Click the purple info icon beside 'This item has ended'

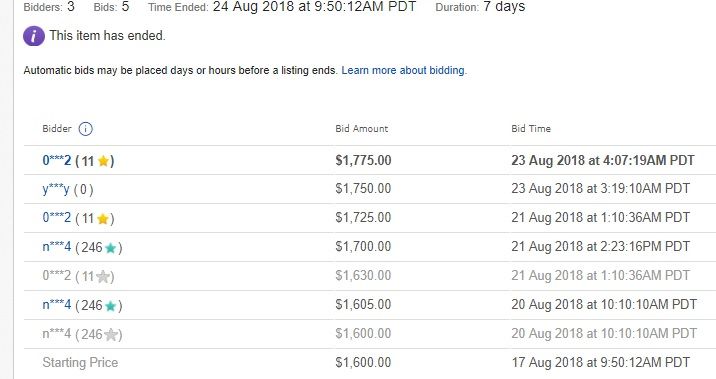pyautogui.click(x=34, y=36)
